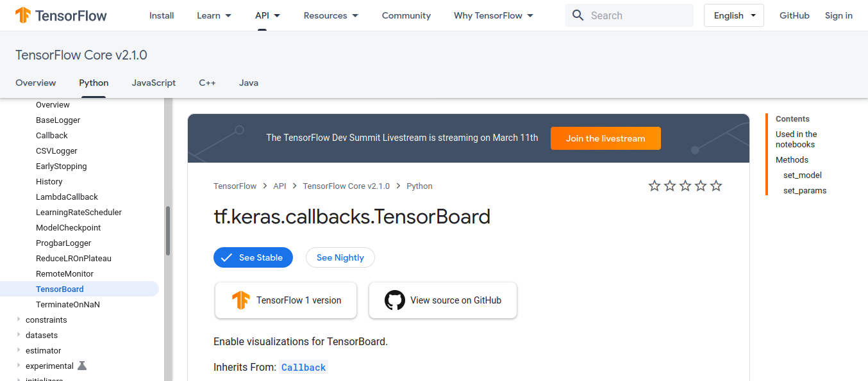This screenshot has height=381, width=868.
Task: Open the Resources menu
Action: coord(331,15)
